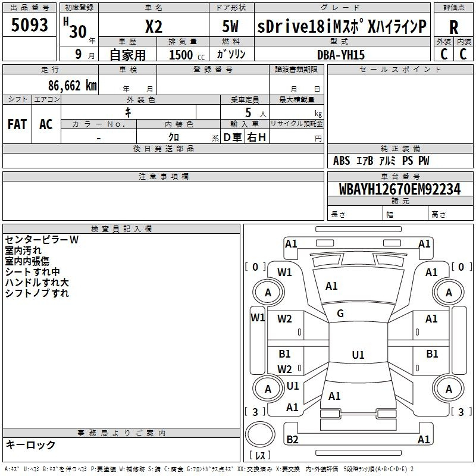The image size is (476, 476).
Task: Click the ハンドルすれ大 inspector note
Action: click(x=37, y=283)
